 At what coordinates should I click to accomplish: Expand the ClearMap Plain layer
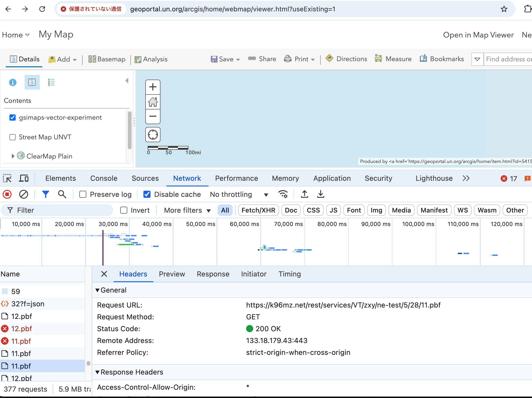coord(13,156)
